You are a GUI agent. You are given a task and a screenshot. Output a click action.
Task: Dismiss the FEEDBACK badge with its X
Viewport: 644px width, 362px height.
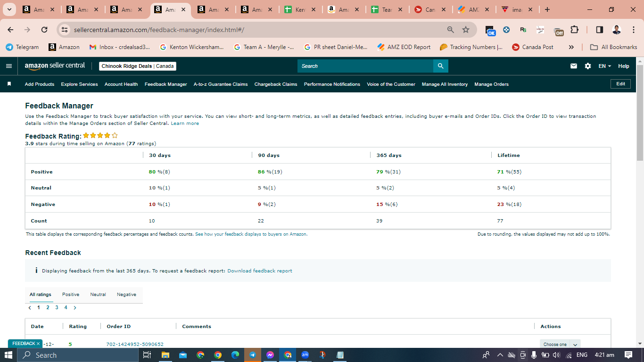coord(38,344)
